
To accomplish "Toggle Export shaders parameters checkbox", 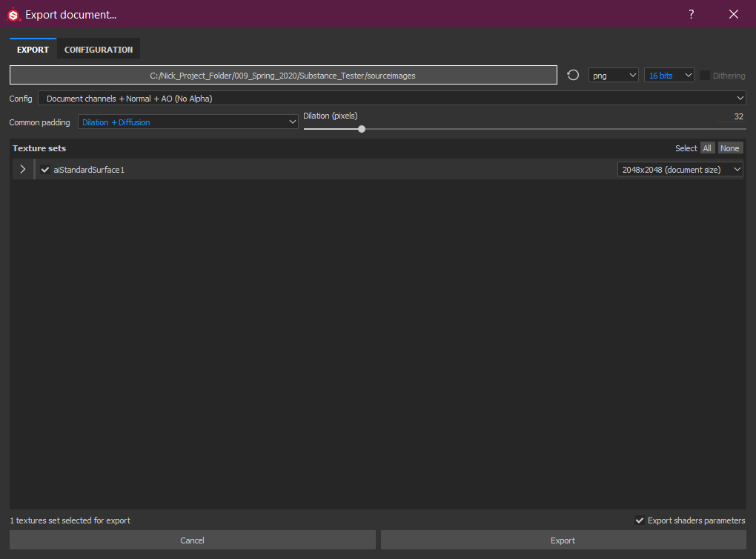I will 640,520.
